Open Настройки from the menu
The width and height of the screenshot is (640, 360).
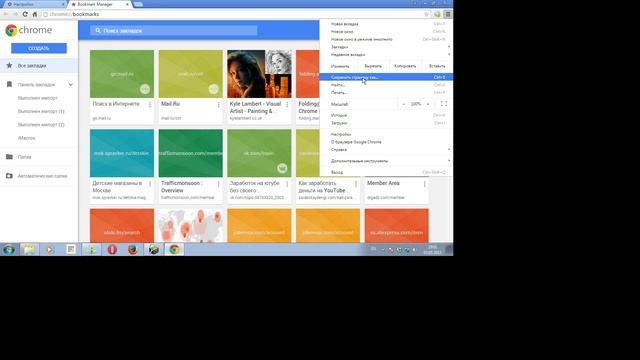pos(386,134)
